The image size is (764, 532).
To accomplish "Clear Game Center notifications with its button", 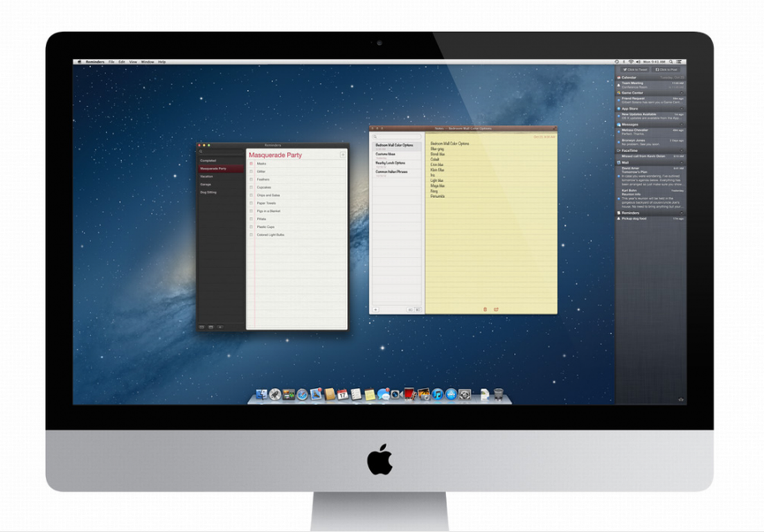I will (x=682, y=93).
